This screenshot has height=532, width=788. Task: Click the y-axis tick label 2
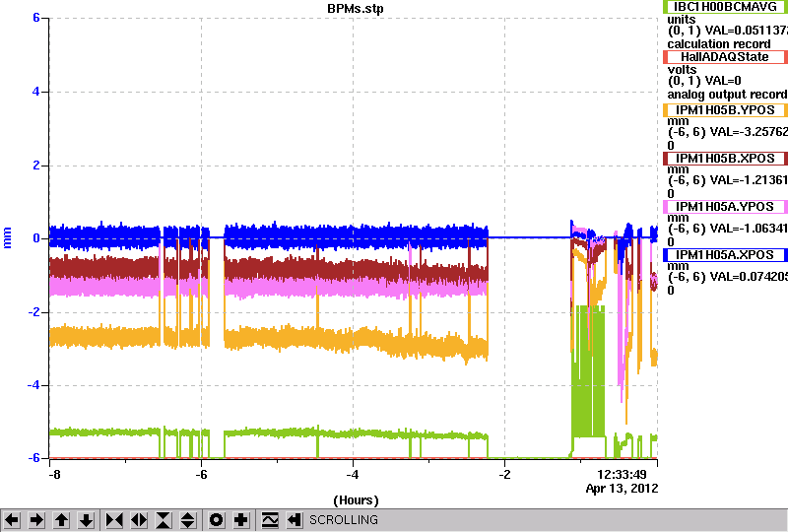click(36, 166)
